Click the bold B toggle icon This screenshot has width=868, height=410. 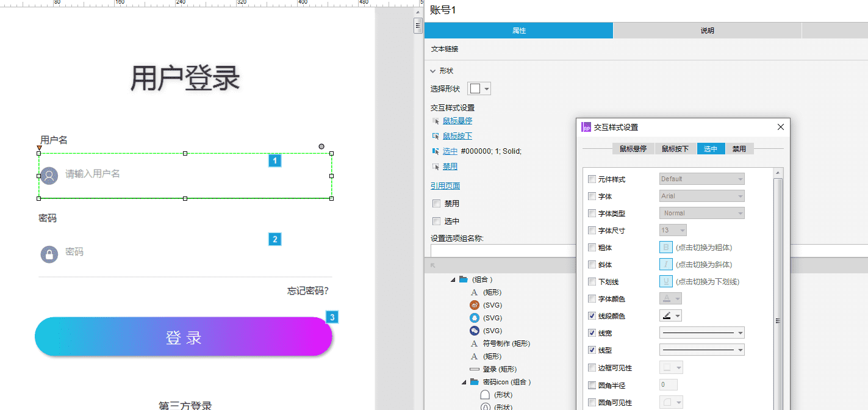(666, 248)
